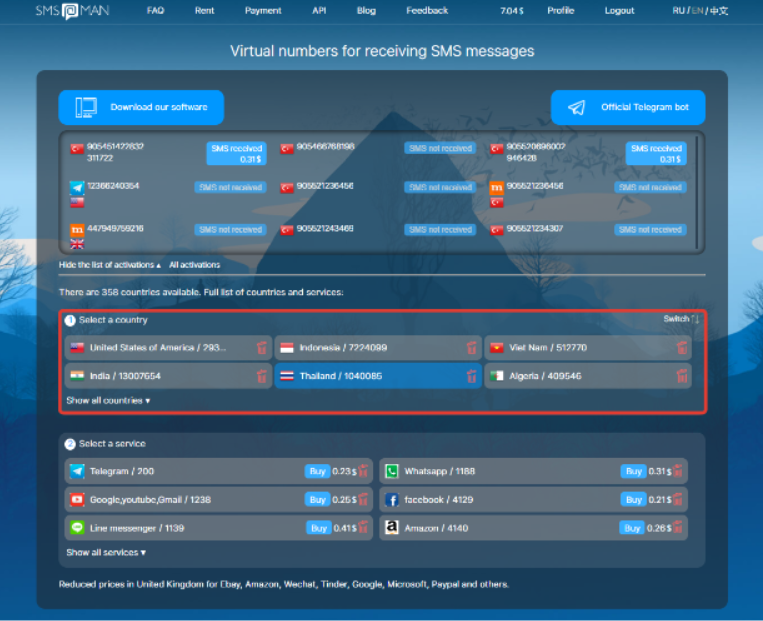Open the Official Telegram bot
This screenshot has width=763, height=621.
tap(628, 108)
